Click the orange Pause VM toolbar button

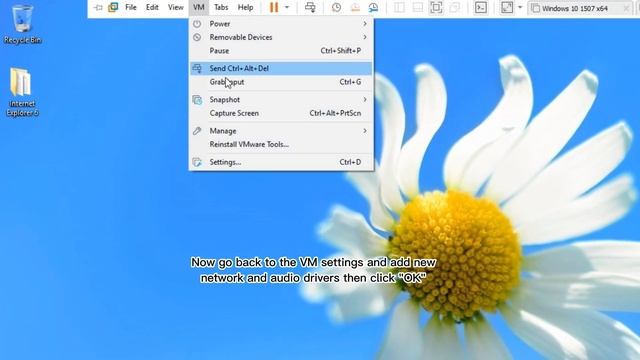(x=274, y=7)
